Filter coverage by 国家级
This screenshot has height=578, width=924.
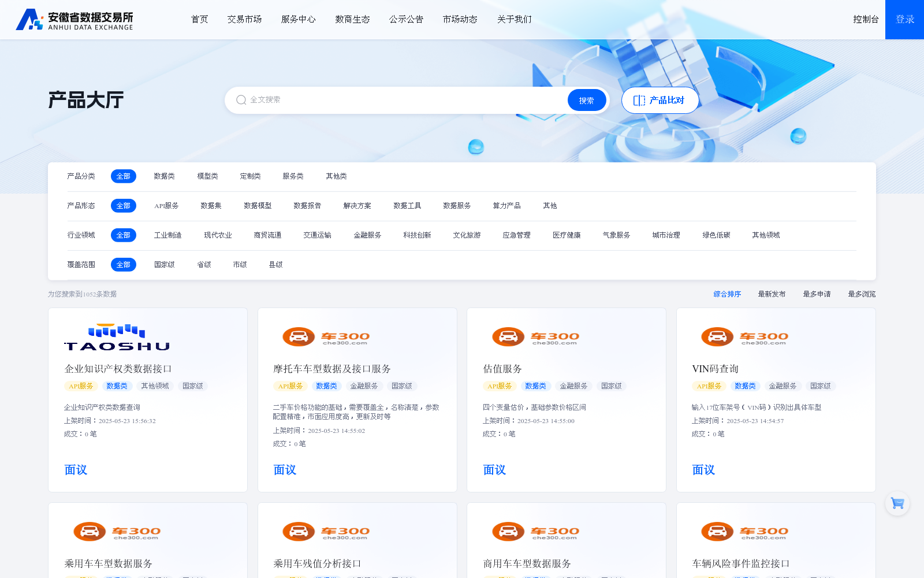(x=164, y=265)
